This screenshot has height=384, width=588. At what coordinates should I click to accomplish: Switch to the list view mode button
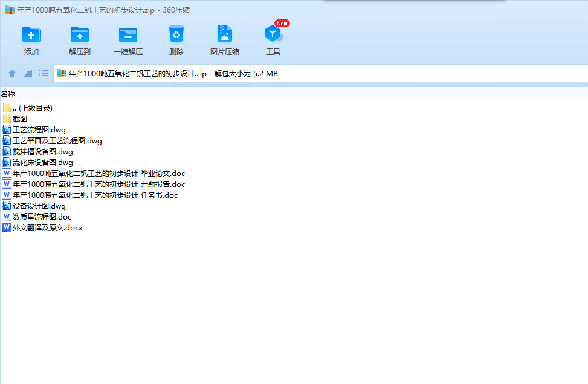pyautogui.click(x=44, y=73)
